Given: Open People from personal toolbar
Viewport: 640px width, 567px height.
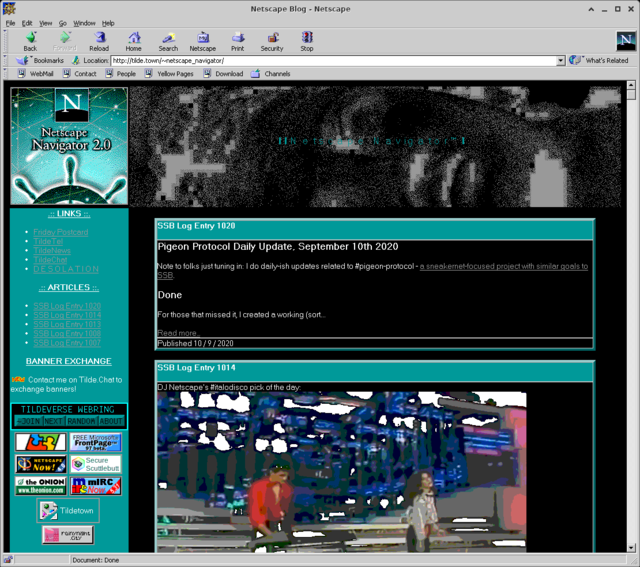Looking at the screenshot, I should tap(120, 73).
